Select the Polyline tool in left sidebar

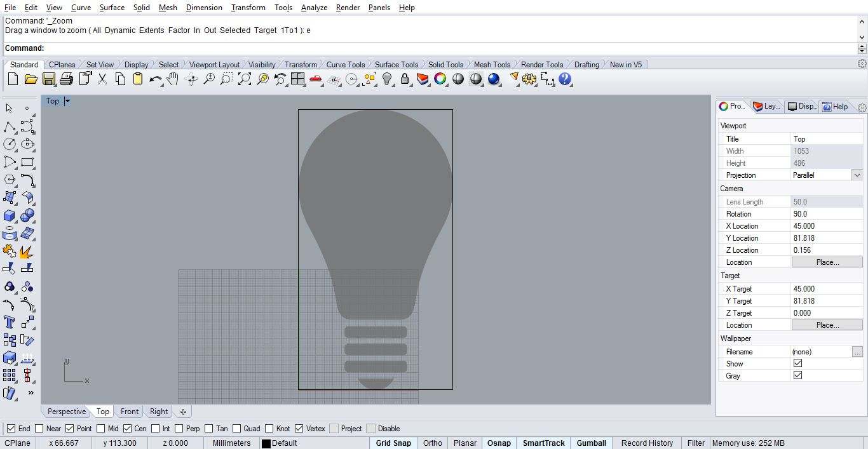(10, 126)
